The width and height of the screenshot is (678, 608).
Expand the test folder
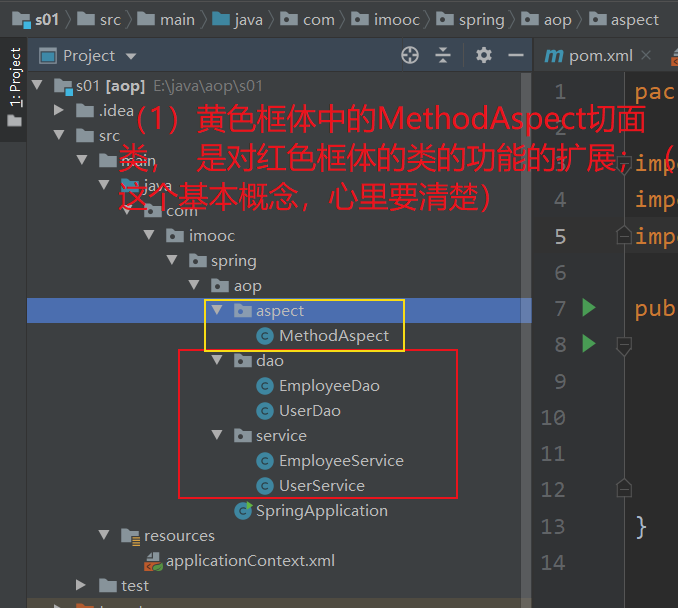80,585
